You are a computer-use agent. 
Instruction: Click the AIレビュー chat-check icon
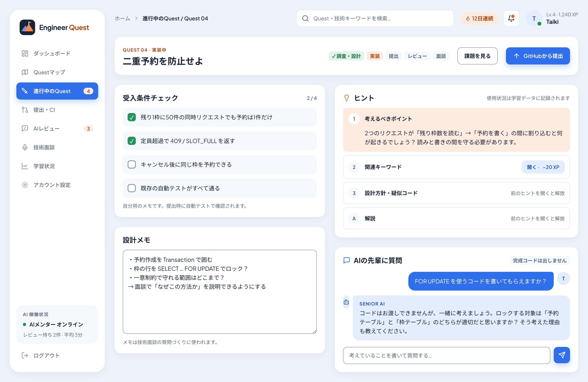[25, 128]
